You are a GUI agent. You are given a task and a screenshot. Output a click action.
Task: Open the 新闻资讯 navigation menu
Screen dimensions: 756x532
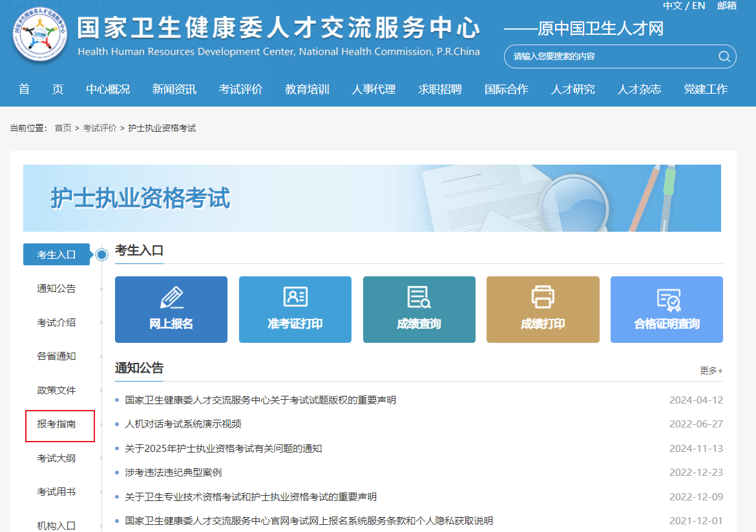[x=174, y=90]
